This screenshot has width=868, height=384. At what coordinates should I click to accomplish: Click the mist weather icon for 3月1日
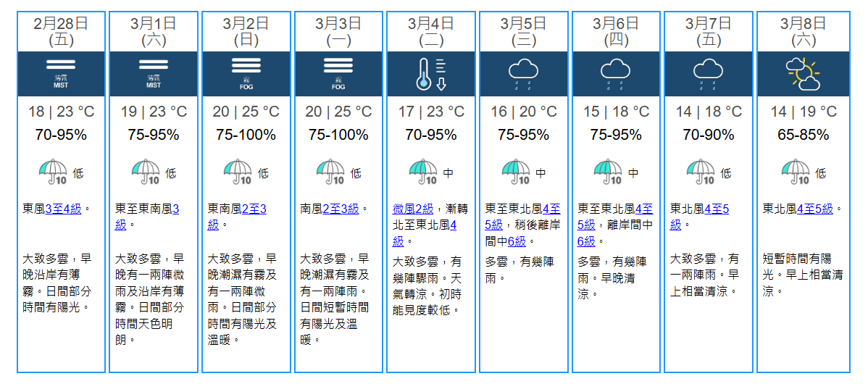click(x=154, y=73)
